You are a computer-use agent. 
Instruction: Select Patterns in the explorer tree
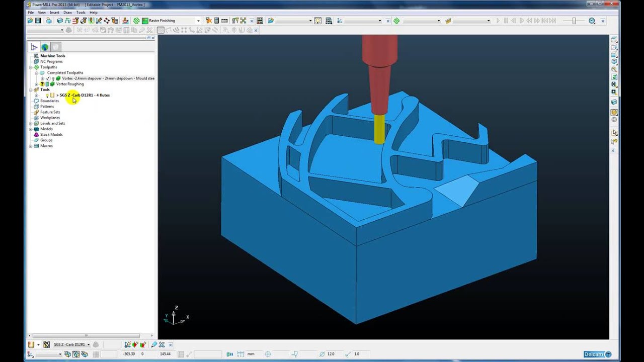(47, 107)
